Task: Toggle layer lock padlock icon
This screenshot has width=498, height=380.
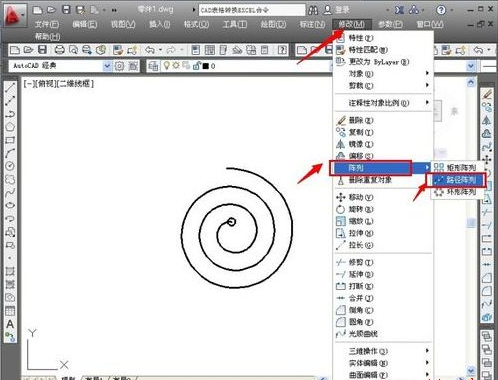Action: point(196,66)
